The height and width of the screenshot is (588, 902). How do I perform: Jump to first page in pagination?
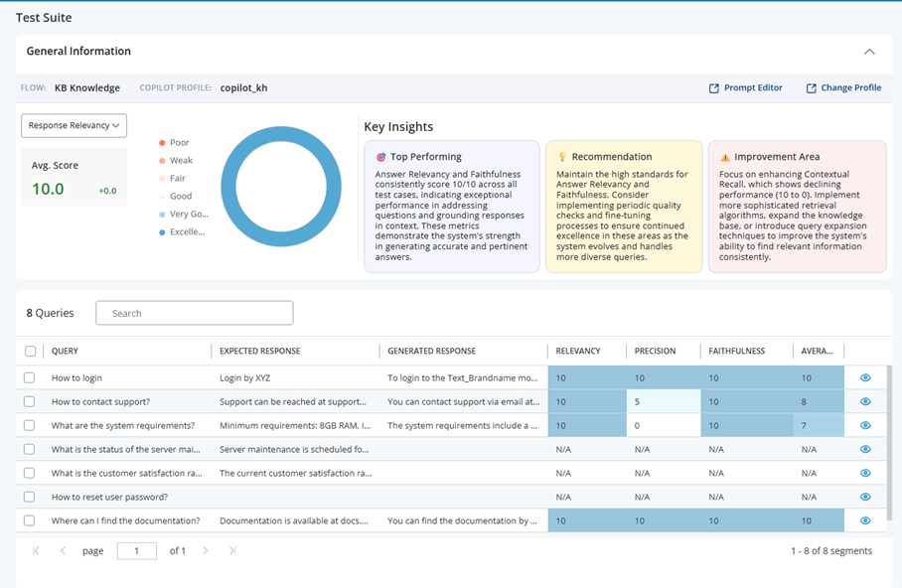37,551
